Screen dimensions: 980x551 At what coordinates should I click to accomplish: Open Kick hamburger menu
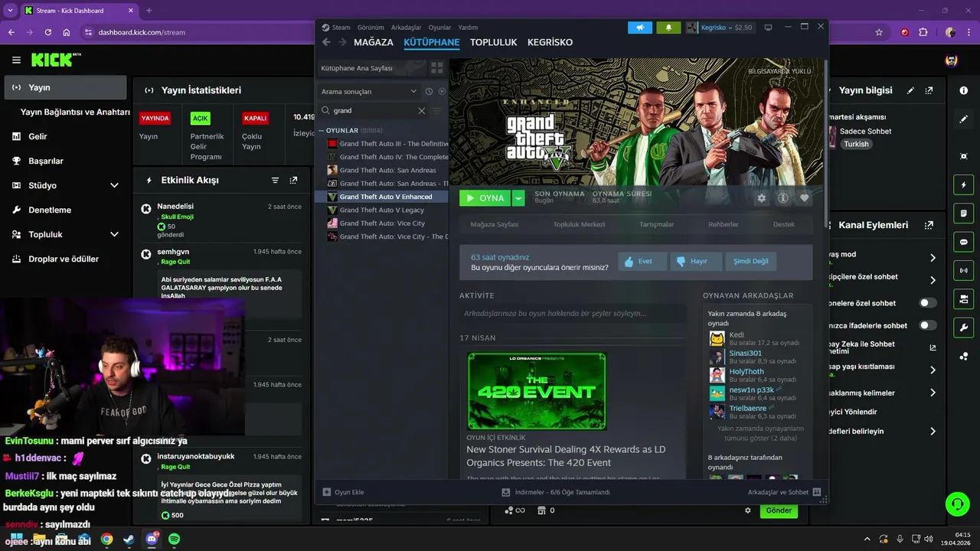[16, 60]
